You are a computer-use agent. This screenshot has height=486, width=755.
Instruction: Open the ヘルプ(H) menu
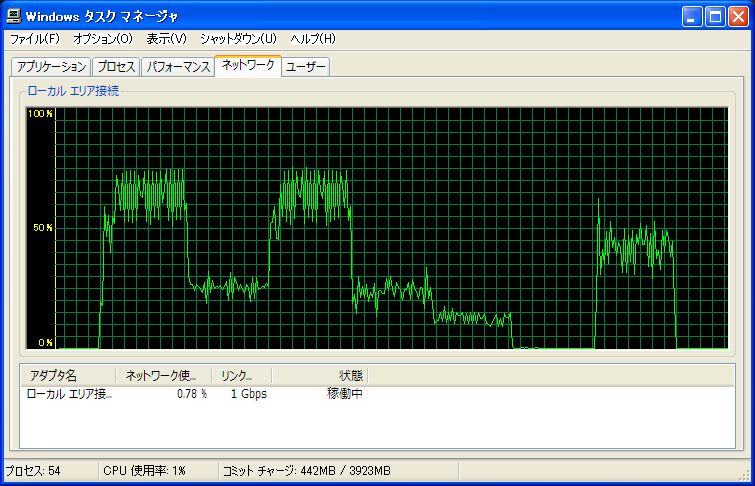313,39
